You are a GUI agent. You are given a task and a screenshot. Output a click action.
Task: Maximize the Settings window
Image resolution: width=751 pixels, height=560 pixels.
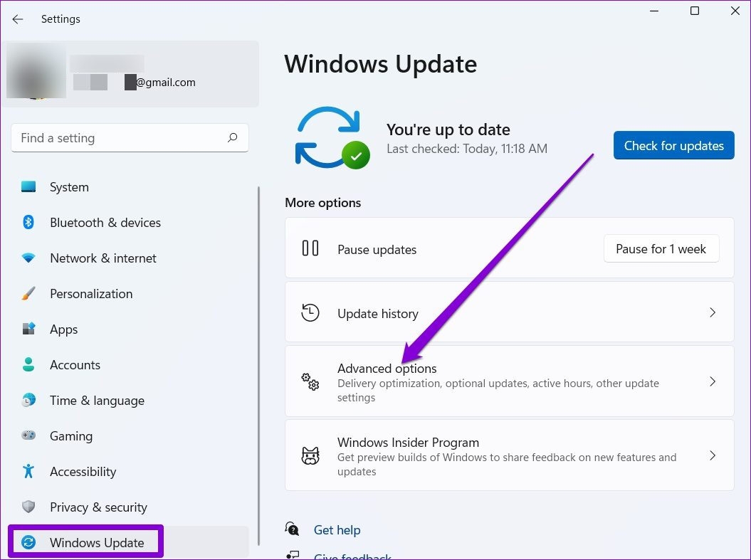coord(695,11)
